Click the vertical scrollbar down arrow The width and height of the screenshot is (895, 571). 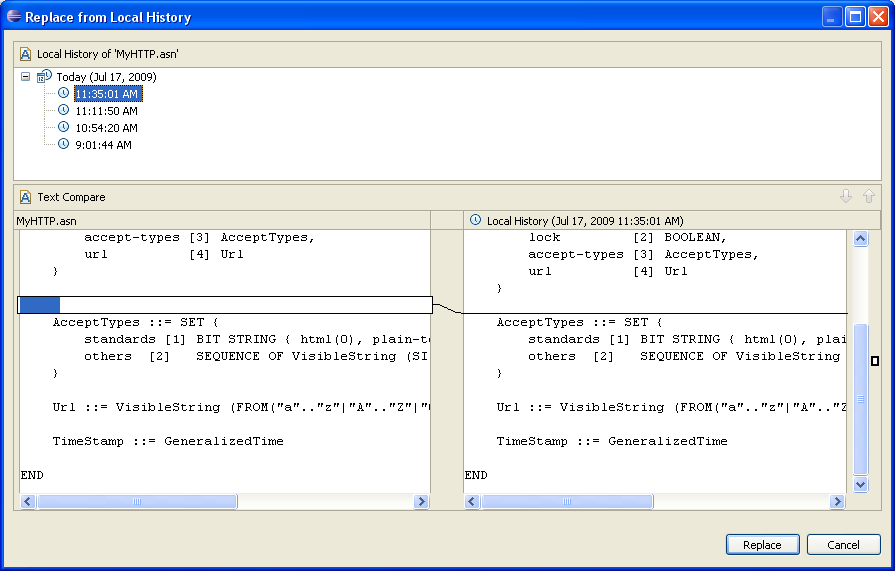[860, 484]
